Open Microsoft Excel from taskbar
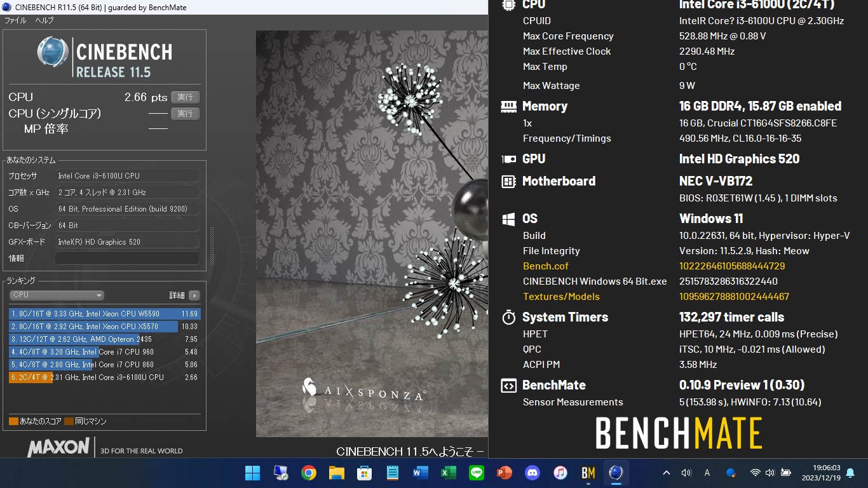 (449, 473)
